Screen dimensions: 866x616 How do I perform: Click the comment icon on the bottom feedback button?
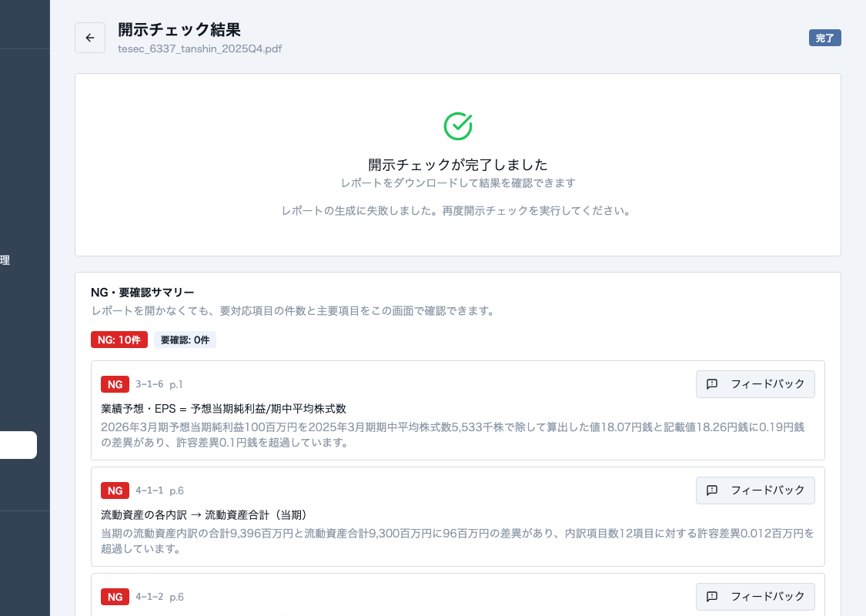pyautogui.click(x=712, y=597)
